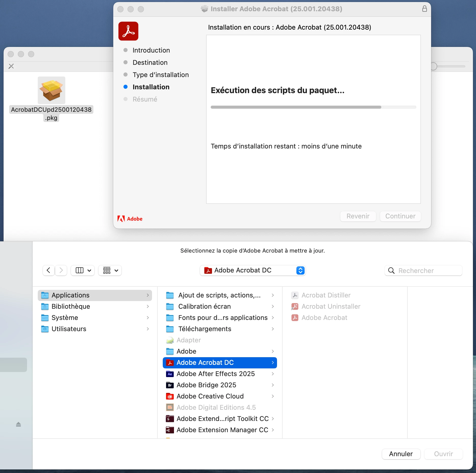Screen dimensions: 476x473
Task: Click the Applications folder icon
Action: pyautogui.click(x=45, y=295)
